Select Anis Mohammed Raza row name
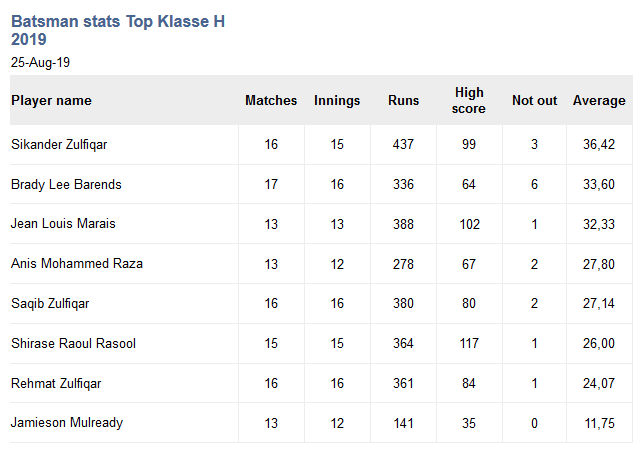This screenshot has height=464, width=642. pos(77,263)
